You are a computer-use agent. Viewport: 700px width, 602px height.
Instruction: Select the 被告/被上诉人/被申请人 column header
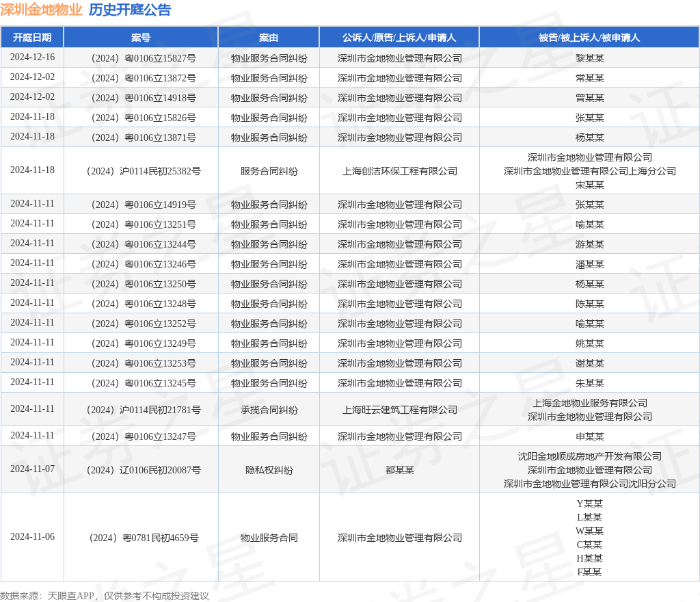589,38
